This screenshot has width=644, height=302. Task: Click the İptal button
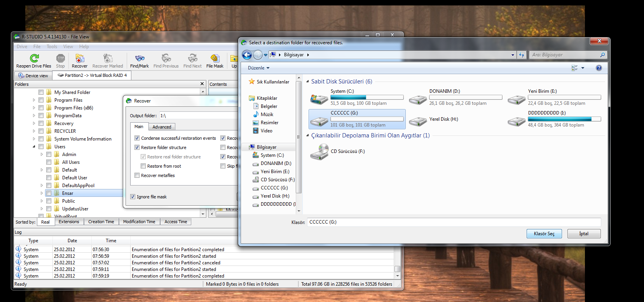point(584,234)
